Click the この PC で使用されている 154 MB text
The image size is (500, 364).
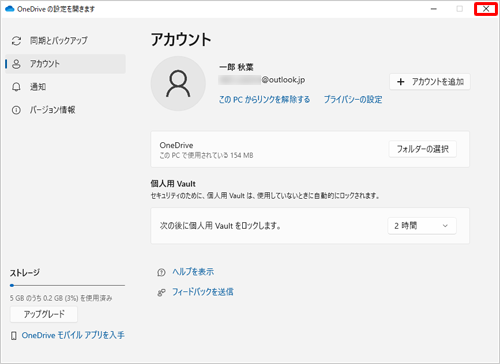pos(206,155)
